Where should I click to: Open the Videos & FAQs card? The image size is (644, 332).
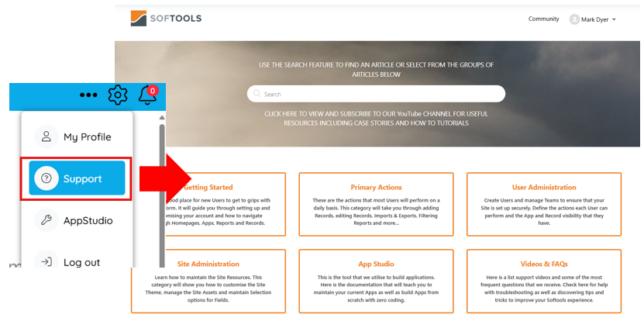[x=544, y=281]
